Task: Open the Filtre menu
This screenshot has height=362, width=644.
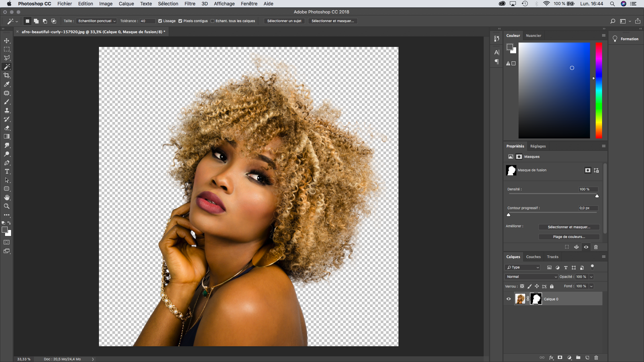Action: [x=190, y=4]
